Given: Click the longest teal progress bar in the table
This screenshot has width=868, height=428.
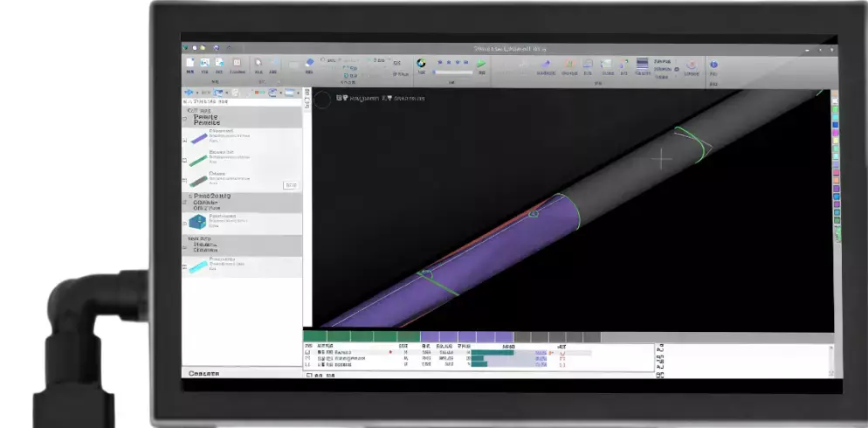Looking at the screenshot, I should point(493,352).
